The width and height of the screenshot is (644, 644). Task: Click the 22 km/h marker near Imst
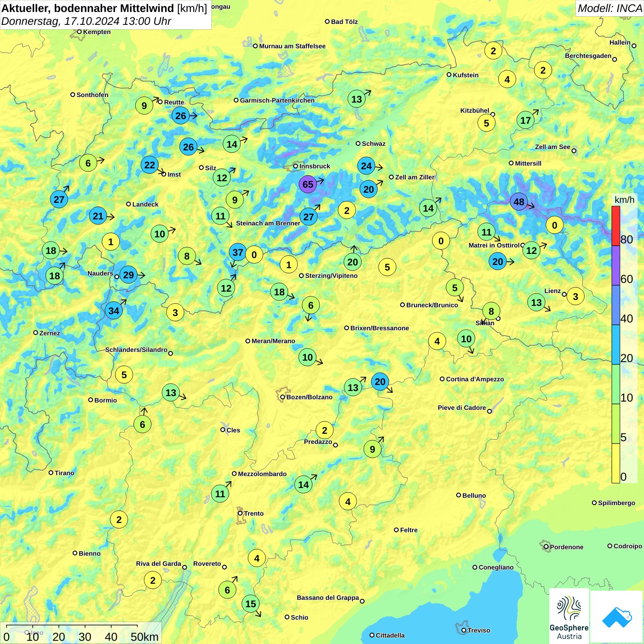[149, 165]
